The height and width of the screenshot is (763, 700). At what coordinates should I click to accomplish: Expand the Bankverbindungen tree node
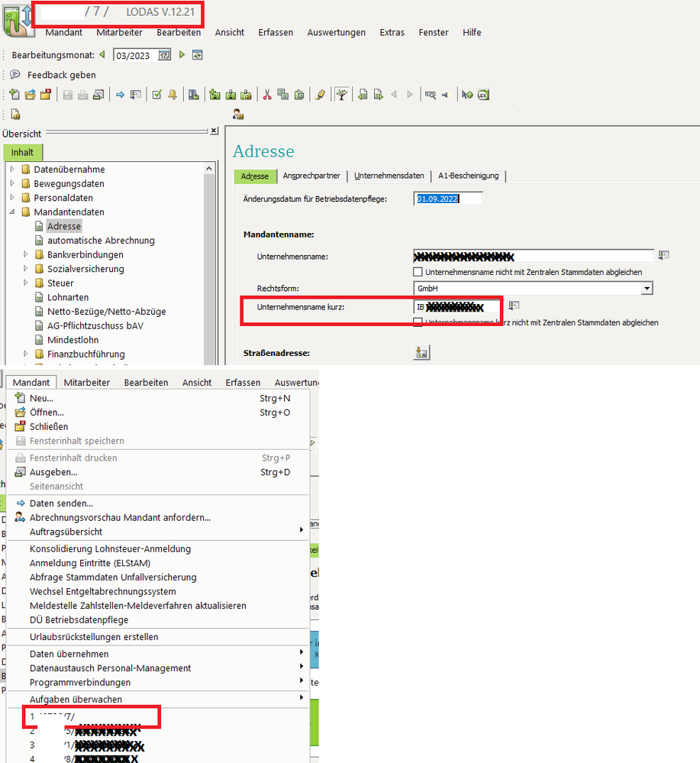(x=26, y=254)
